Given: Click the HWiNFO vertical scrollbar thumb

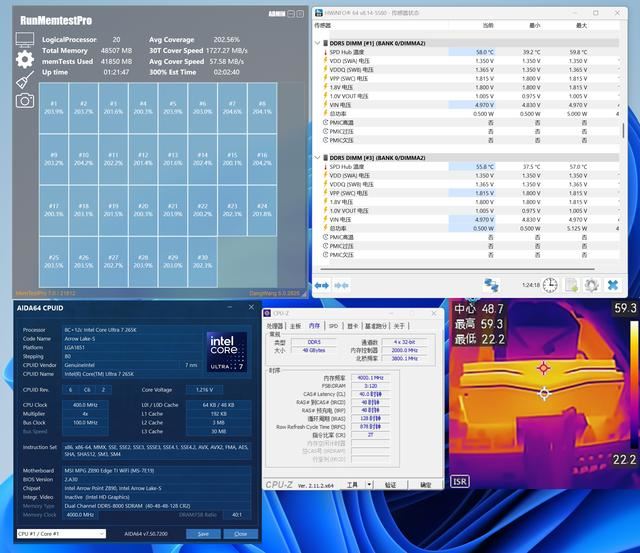Looking at the screenshot, I should coord(623,131).
